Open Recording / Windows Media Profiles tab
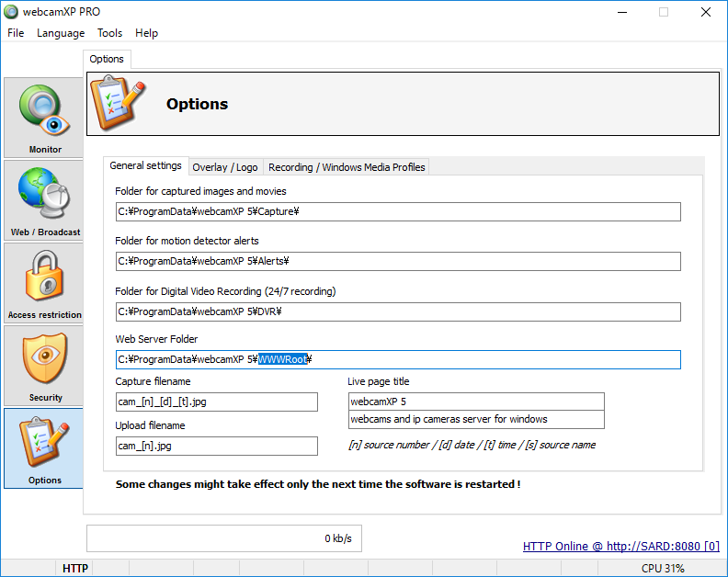This screenshot has height=577, width=728. click(347, 167)
